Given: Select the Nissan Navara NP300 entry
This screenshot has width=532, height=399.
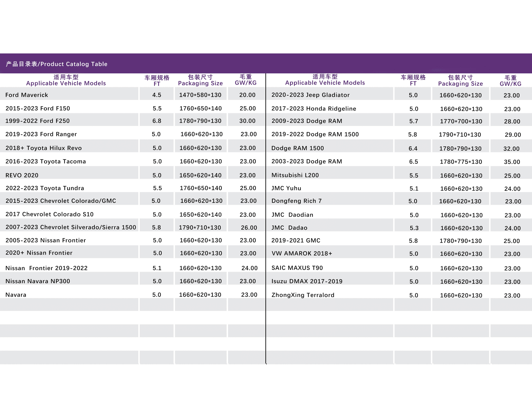Looking at the screenshot, I should pos(38,281).
